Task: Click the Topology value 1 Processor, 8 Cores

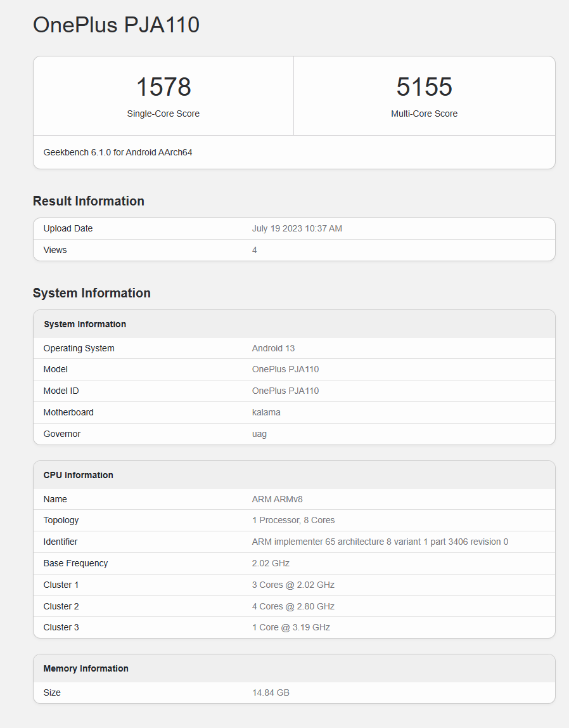Action: [x=293, y=521]
